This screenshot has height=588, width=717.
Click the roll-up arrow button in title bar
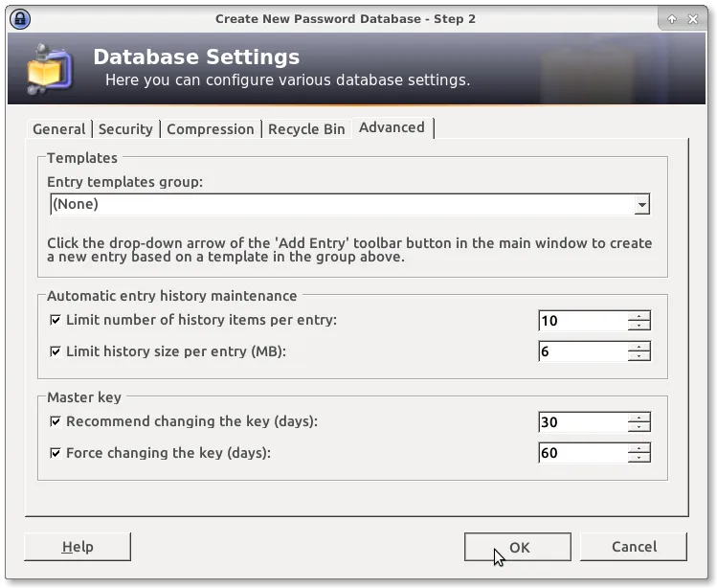(x=671, y=18)
